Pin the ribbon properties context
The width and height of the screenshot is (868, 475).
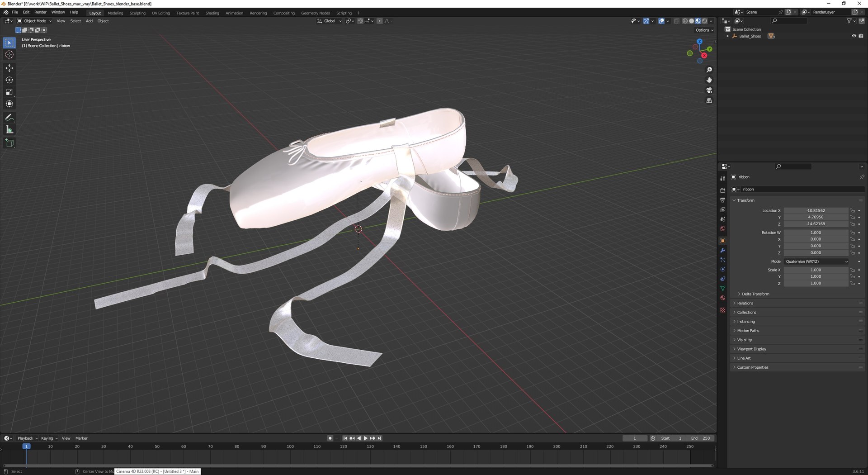point(862,177)
